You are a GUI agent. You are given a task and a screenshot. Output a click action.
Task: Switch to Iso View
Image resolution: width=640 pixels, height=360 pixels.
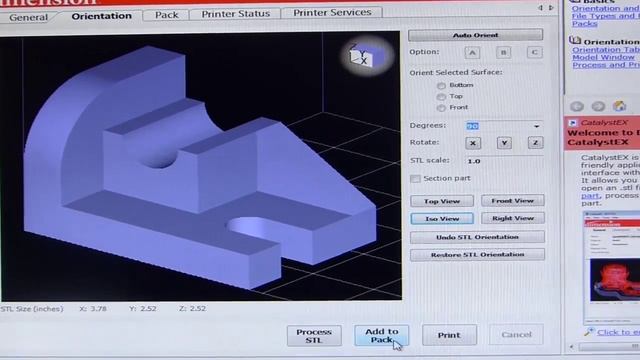(x=442, y=219)
